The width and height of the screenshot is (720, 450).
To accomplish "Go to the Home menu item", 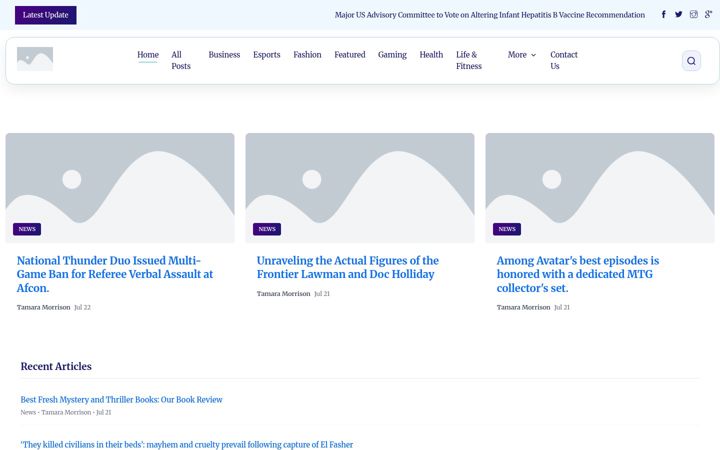I will point(148,55).
